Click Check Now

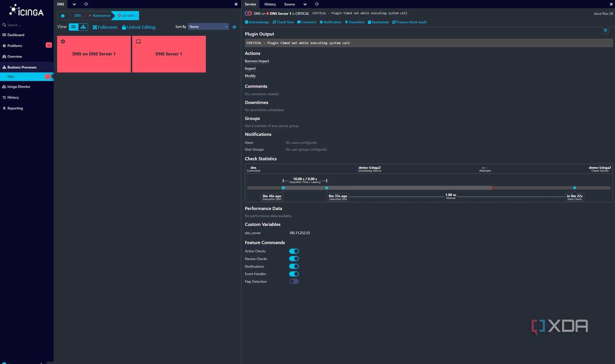coord(283,22)
